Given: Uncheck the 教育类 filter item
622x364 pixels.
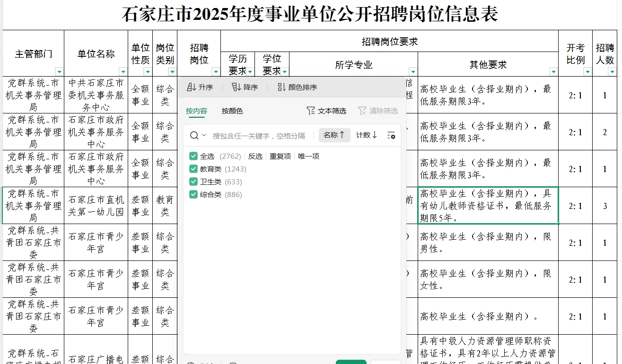Looking at the screenshot, I should (x=193, y=169).
